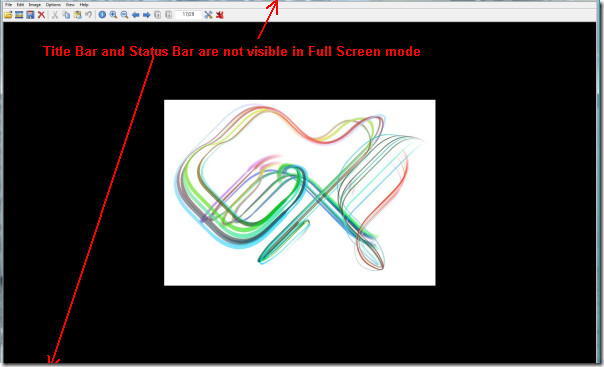The height and width of the screenshot is (367, 604).
Task: Show image information blue icon
Action: click(x=102, y=15)
